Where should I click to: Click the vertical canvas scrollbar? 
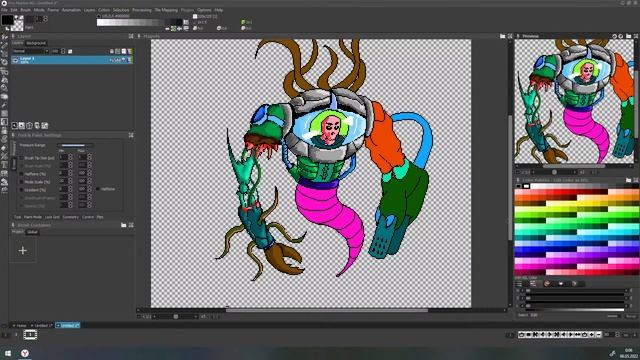point(509,178)
